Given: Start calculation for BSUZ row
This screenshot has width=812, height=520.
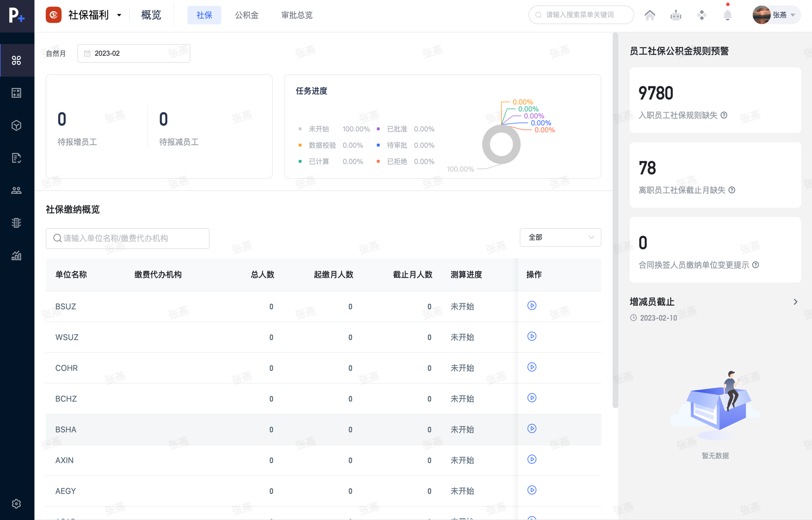Looking at the screenshot, I should click(x=531, y=305).
